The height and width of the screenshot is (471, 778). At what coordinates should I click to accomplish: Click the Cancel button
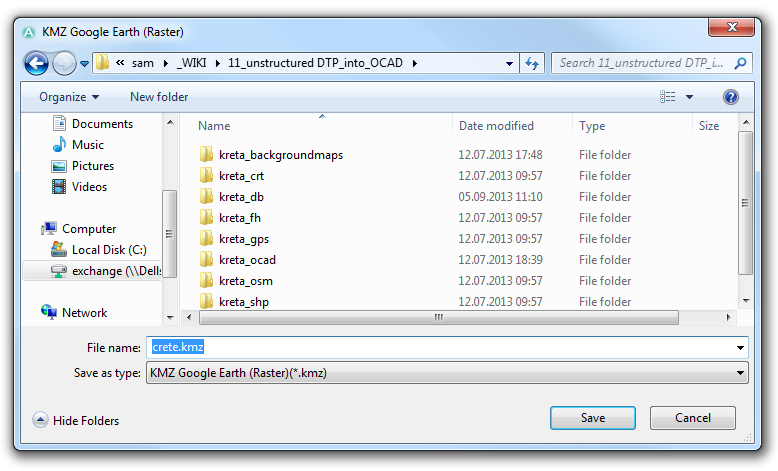693,418
